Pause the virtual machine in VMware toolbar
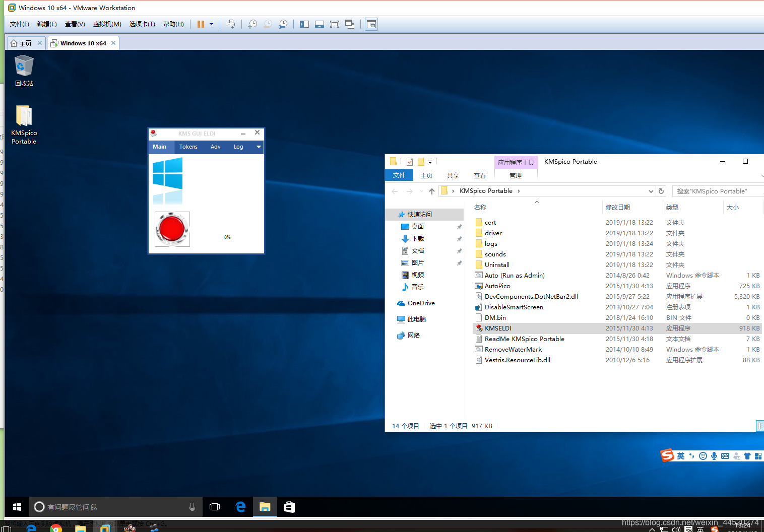The image size is (764, 532). 201,24
